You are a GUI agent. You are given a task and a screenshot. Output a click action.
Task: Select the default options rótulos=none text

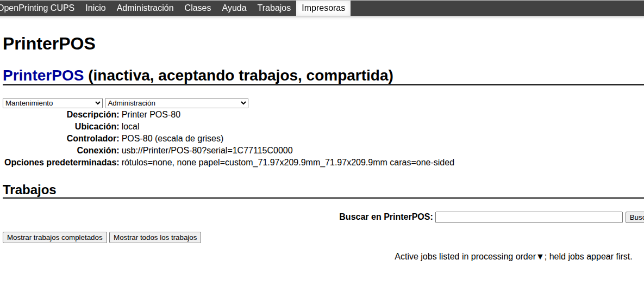(288, 163)
